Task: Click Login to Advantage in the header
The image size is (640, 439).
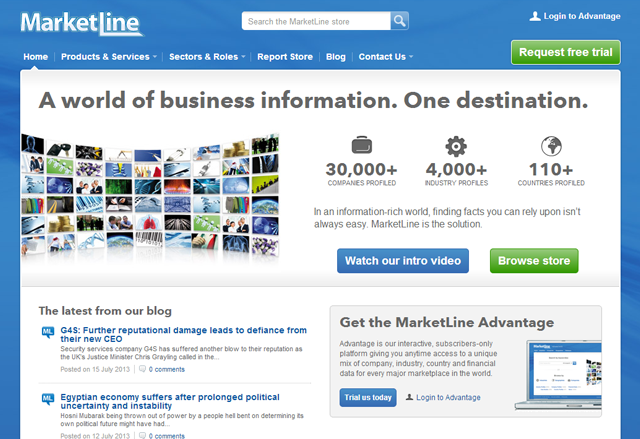Action: click(582, 16)
